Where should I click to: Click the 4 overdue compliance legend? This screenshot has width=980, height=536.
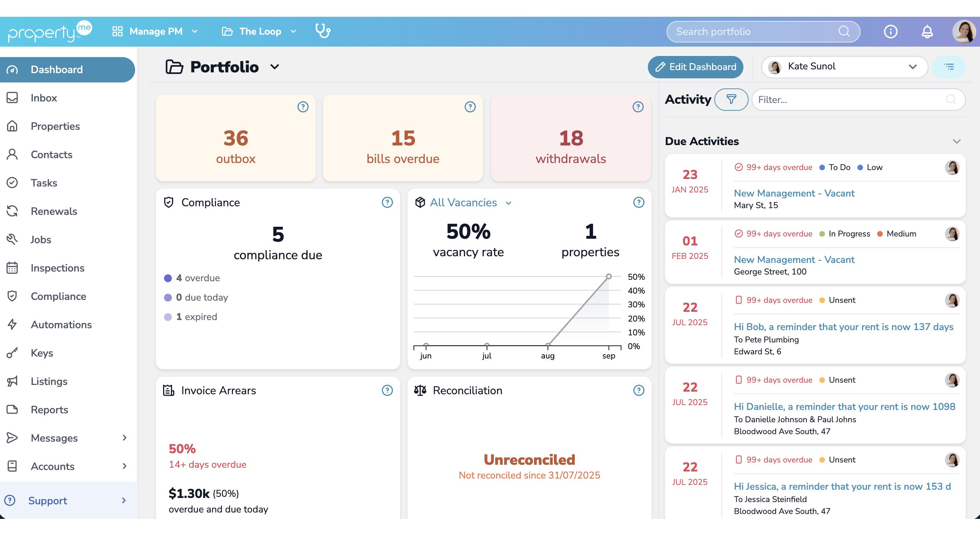[x=192, y=278]
